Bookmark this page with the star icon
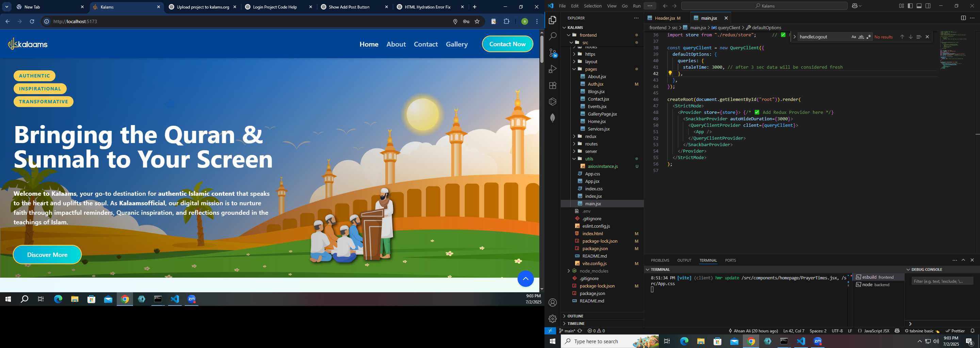The width and height of the screenshot is (980, 348). point(477,22)
